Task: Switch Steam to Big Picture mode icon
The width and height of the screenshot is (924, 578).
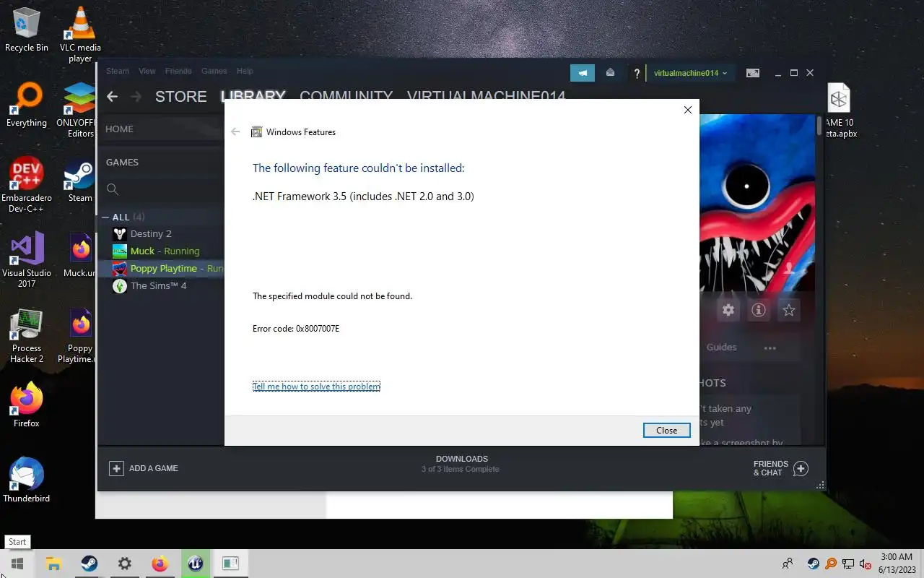Action: click(753, 73)
